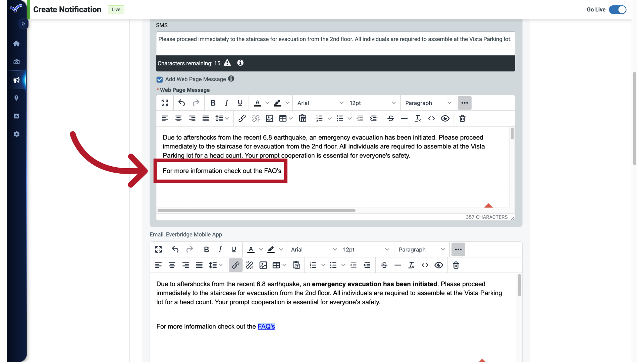Redo in Web Page Message editor

click(x=196, y=103)
